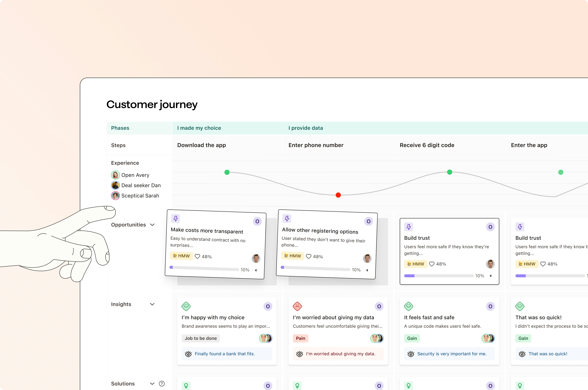The height and width of the screenshot is (390, 588).
Task: Click the Pain tag
Action: click(x=301, y=338)
